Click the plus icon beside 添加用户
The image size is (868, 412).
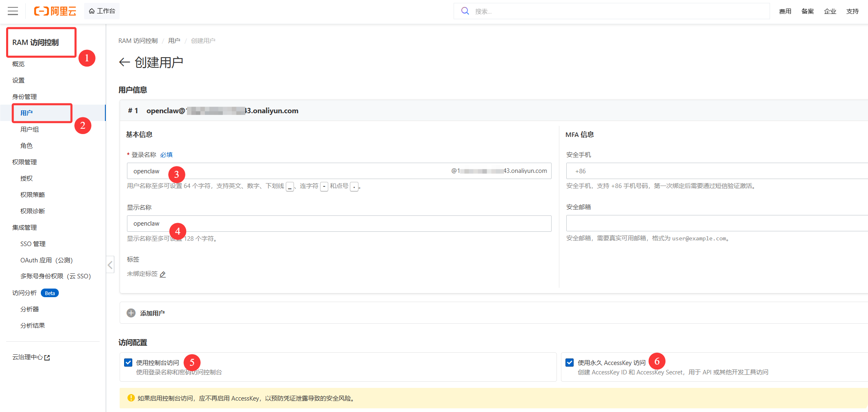[x=131, y=313]
